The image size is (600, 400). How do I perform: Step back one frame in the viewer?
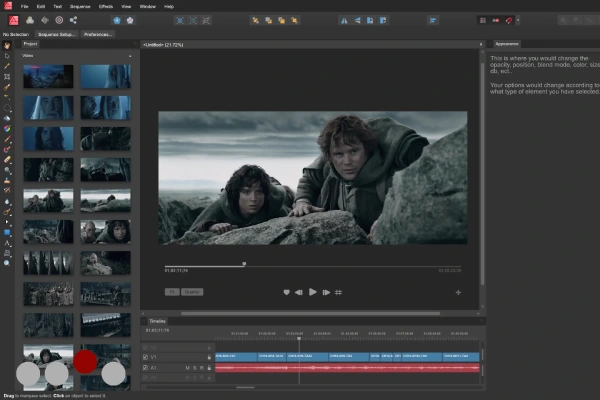click(299, 292)
